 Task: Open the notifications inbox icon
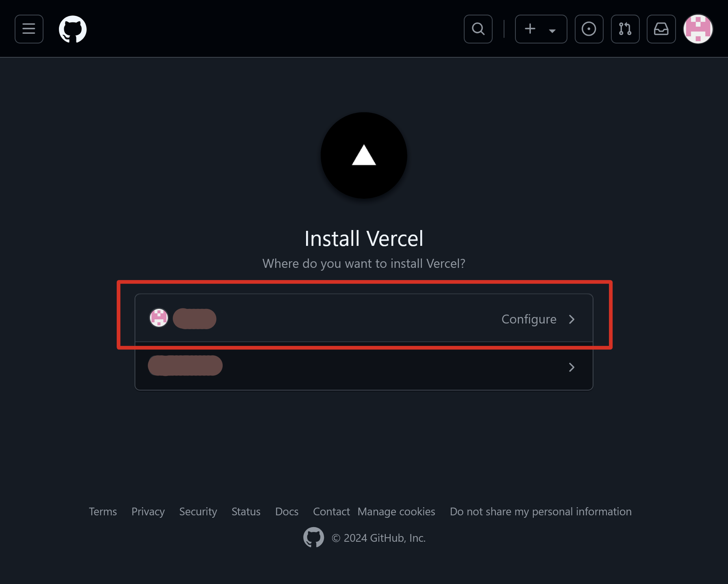point(661,29)
